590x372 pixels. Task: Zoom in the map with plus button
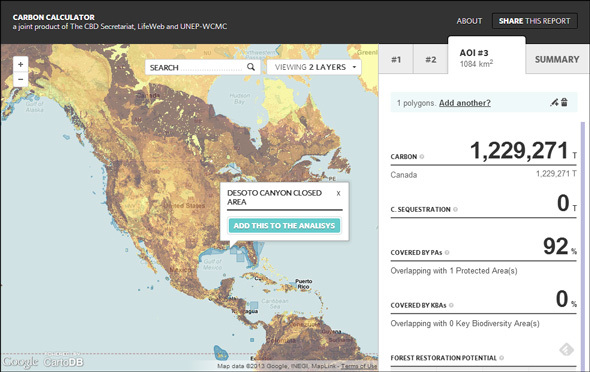21,64
